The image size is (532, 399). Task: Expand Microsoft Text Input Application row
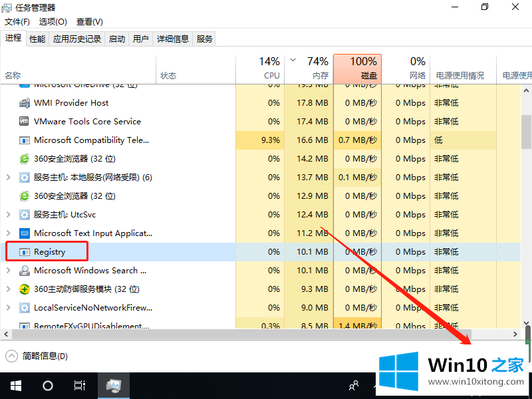(x=9, y=233)
